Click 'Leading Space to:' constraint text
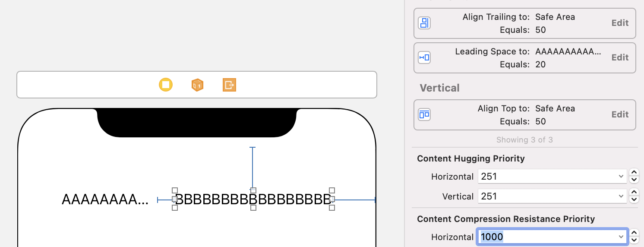Image resolution: width=644 pixels, height=247 pixels. click(492, 51)
